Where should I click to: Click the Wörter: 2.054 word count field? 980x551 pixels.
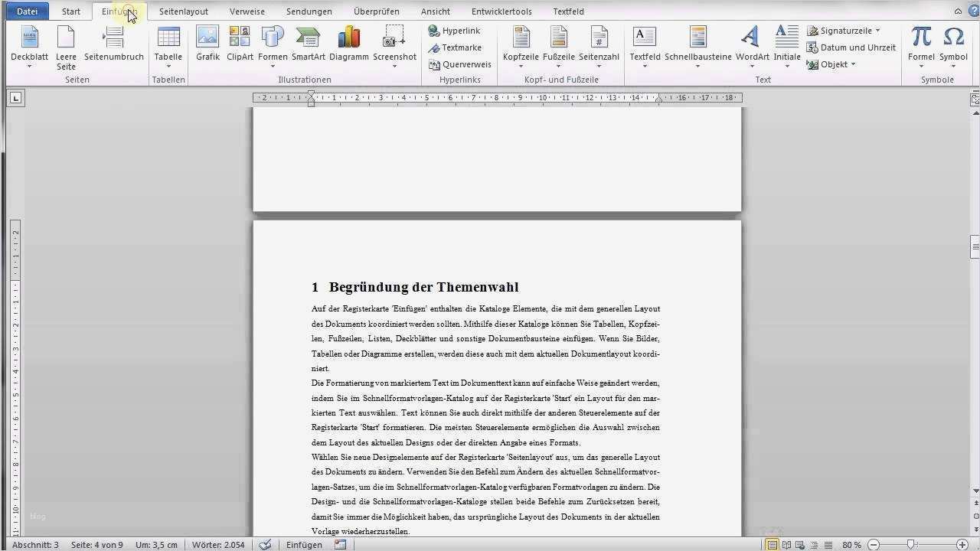click(217, 545)
